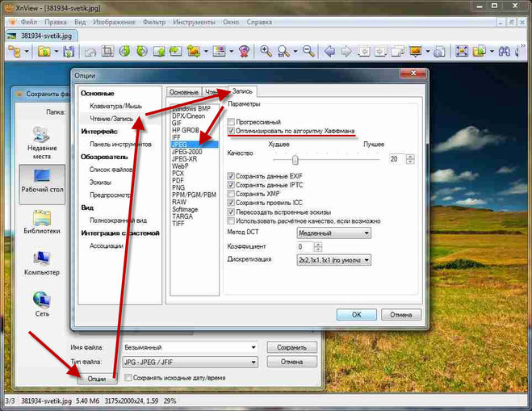Open the Библиотеки places icon
The width and height of the screenshot is (532, 411).
coord(40,221)
